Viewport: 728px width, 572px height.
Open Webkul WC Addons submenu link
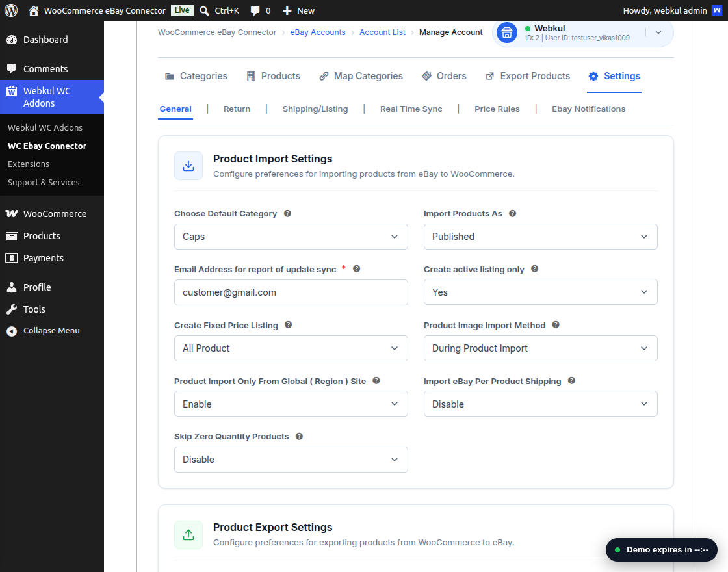coord(45,127)
